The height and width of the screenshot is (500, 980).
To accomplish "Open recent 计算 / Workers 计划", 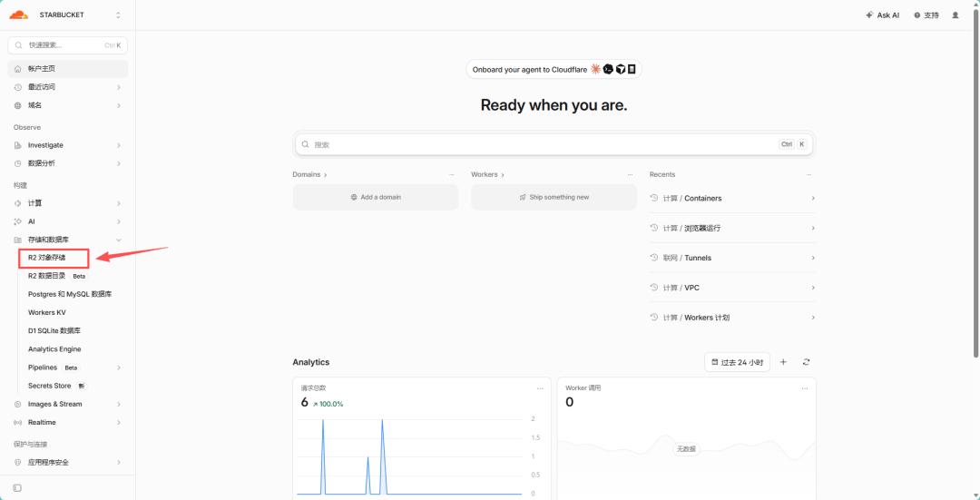I will pos(732,318).
